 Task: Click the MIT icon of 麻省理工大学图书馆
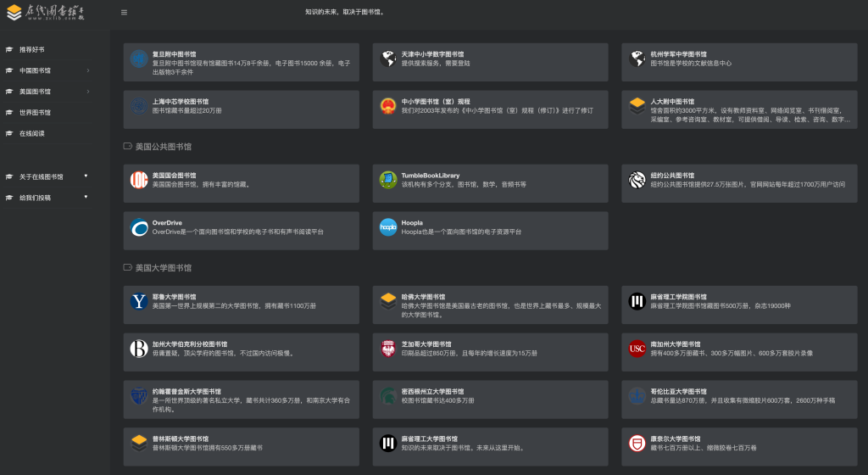pos(388,443)
